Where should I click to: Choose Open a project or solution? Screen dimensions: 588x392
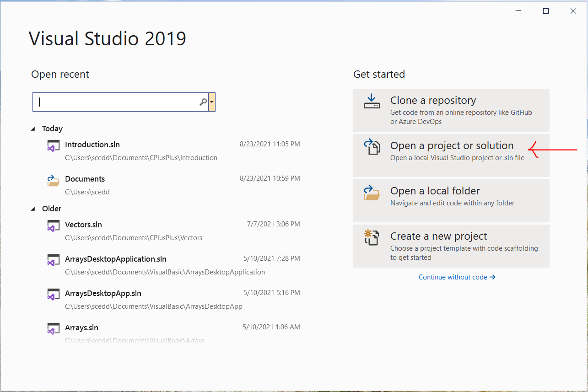tap(451, 156)
